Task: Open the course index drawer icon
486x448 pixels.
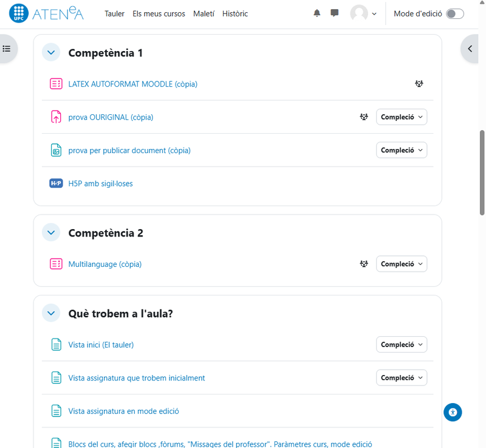Action: tap(7, 49)
